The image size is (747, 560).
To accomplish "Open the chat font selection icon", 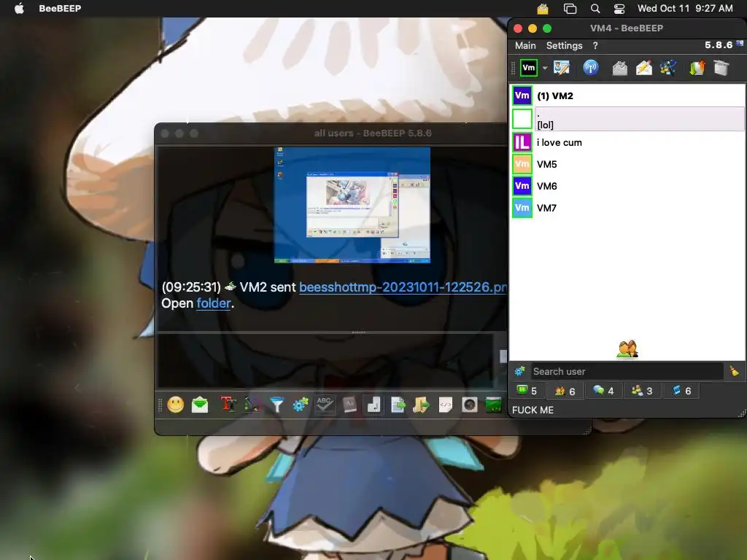I will [x=228, y=405].
